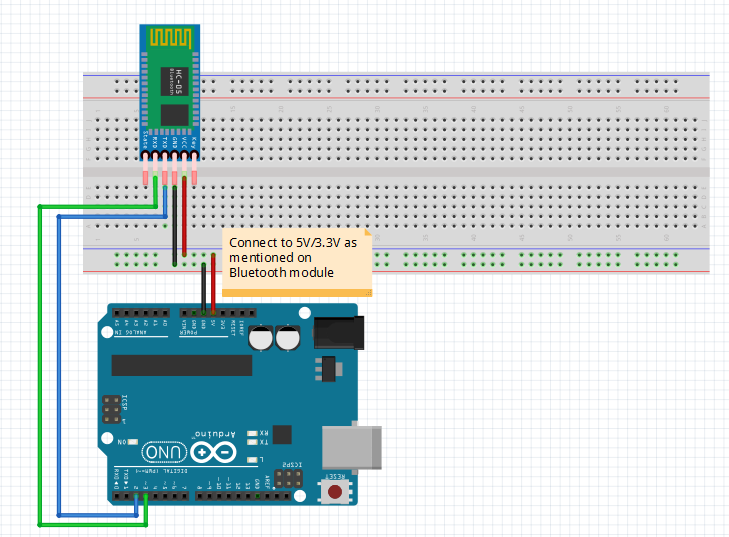Click the ON power LED on Arduino
The width and height of the screenshot is (729, 537).
tap(134, 441)
